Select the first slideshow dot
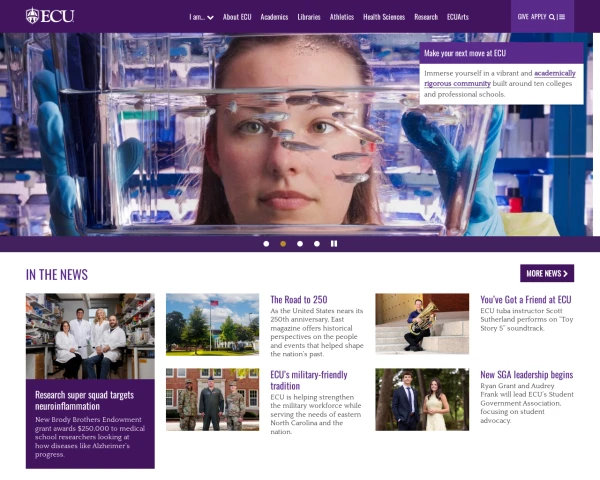This screenshot has width=600, height=480. point(266,244)
